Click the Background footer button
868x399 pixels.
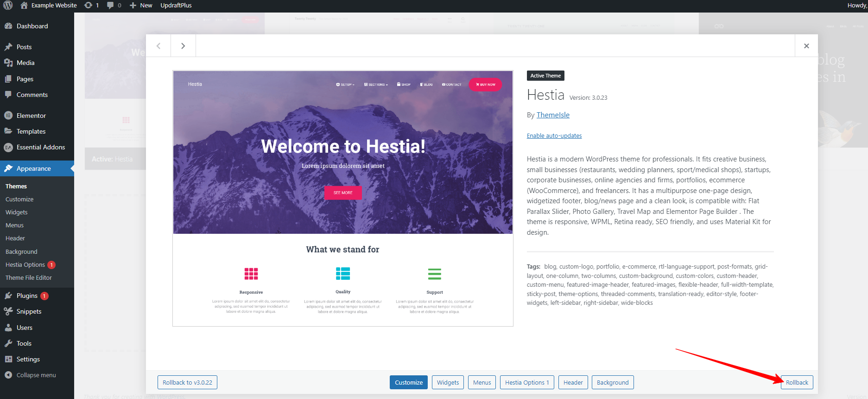tap(613, 382)
